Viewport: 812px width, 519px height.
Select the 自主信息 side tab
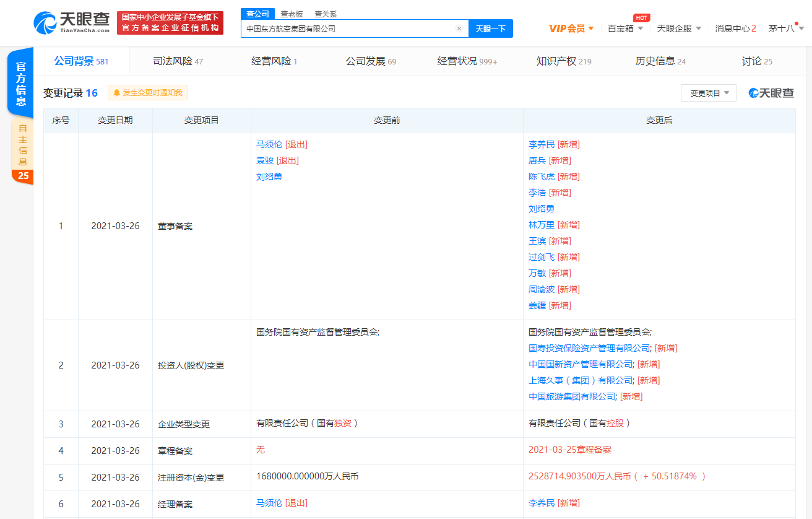(23, 144)
